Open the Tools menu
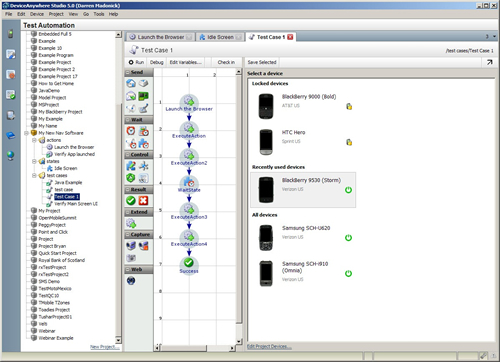The image size is (500, 362). pyautogui.click(x=99, y=14)
